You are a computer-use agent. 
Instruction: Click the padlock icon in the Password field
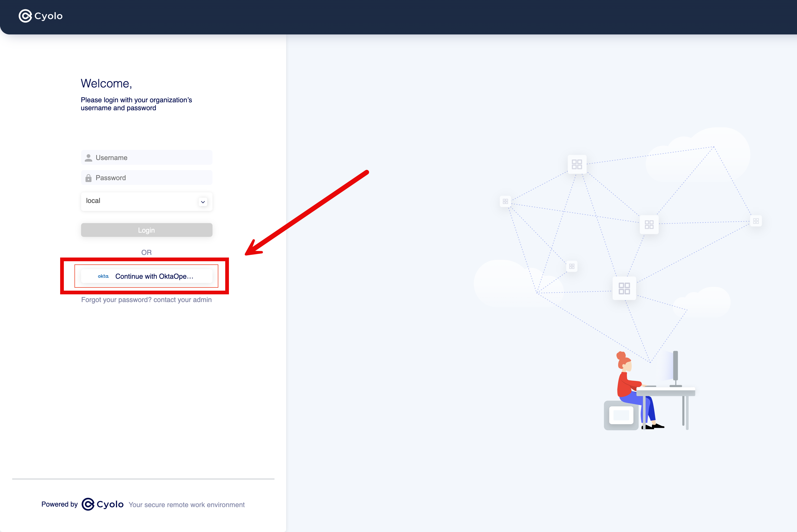[88, 178]
